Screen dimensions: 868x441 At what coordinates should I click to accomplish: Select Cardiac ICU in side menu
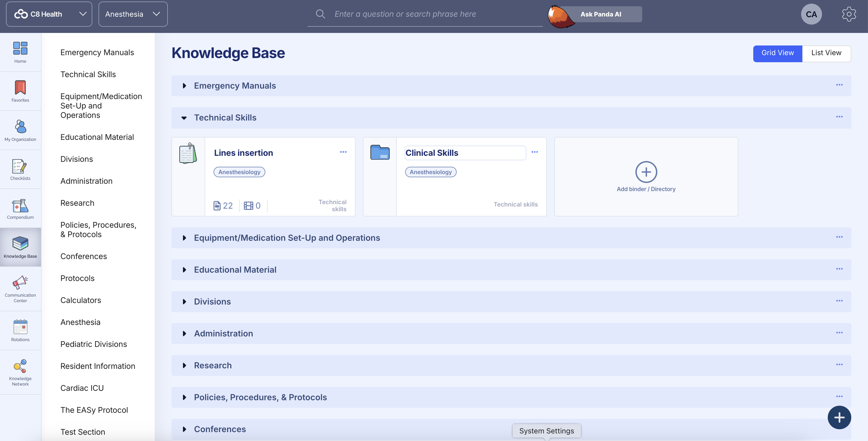point(82,388)
